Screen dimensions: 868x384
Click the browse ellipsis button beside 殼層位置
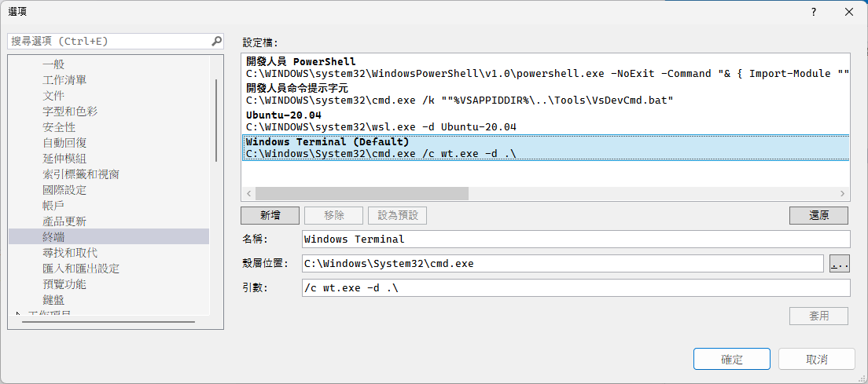tap(840, 264)
